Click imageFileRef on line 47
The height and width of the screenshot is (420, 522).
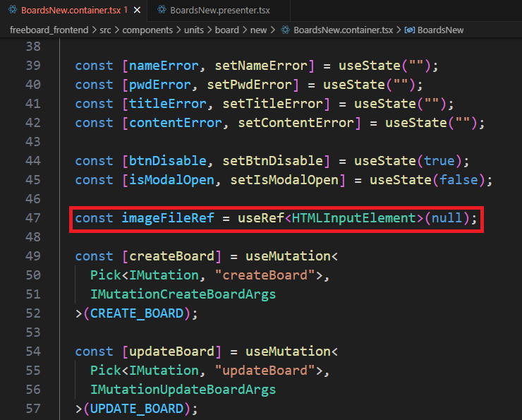[x=167, y=218]
